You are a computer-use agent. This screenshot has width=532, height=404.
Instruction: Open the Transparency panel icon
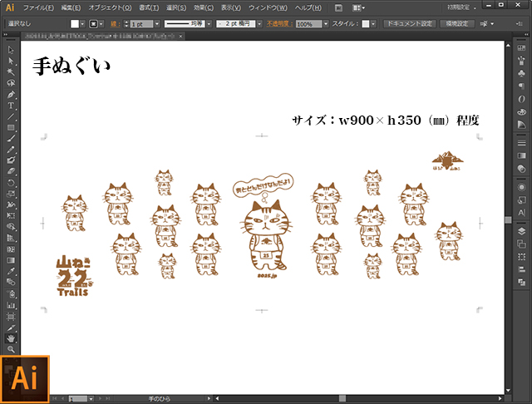click(x=521, y=169)
